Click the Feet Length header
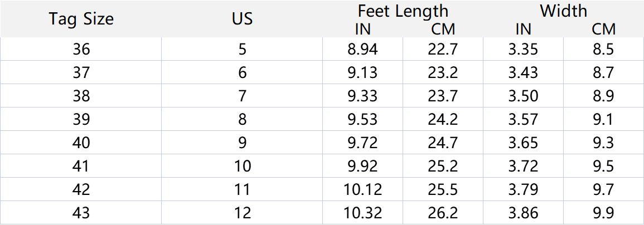This screenshot has width=644, height=225. (403, 11)
